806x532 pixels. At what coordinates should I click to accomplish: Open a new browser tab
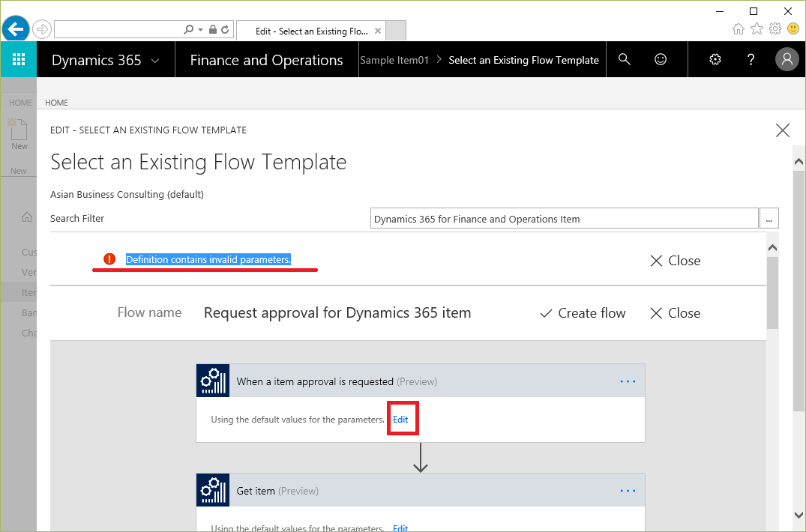click(396, 30)
